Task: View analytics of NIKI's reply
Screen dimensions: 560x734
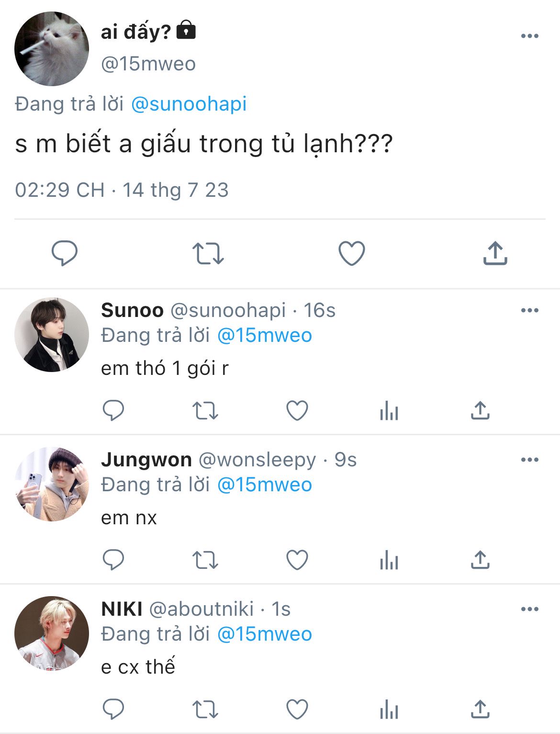Action: pos(389,710)
